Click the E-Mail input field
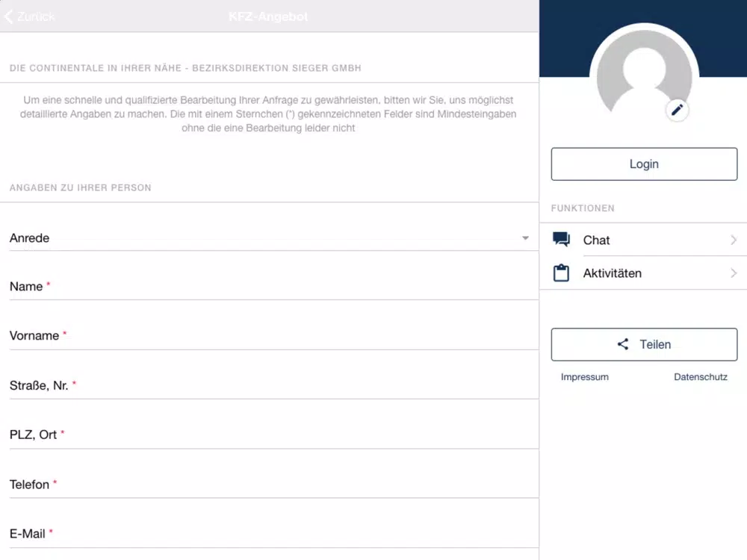Viewport: 747px width, 560px height. click(x=274, y=534)
